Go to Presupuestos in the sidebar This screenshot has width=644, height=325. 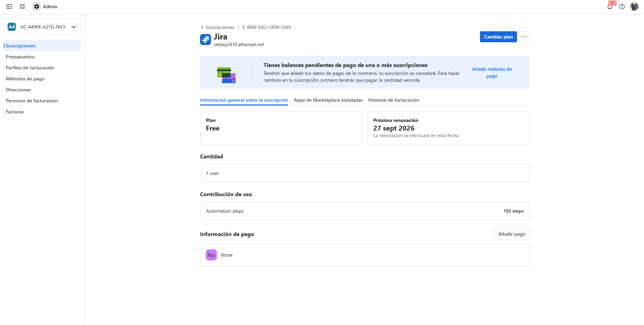42,57
